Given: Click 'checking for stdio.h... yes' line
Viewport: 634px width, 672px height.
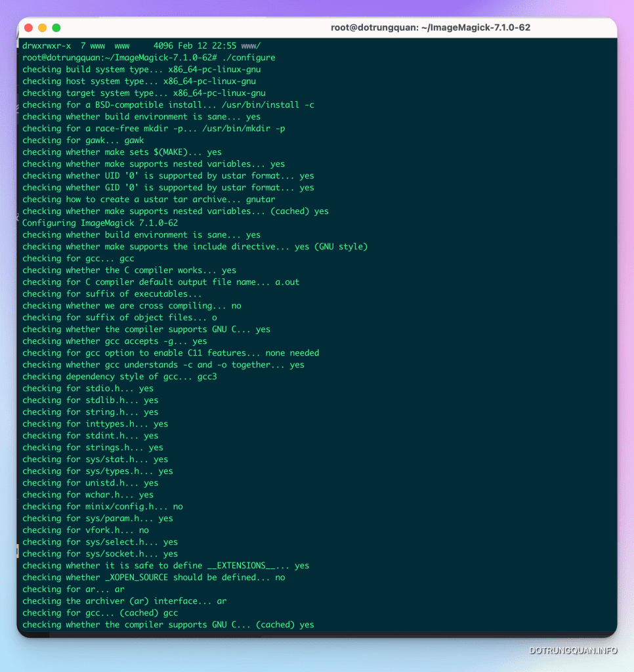Looking at the screenshot, I should 88,388.
